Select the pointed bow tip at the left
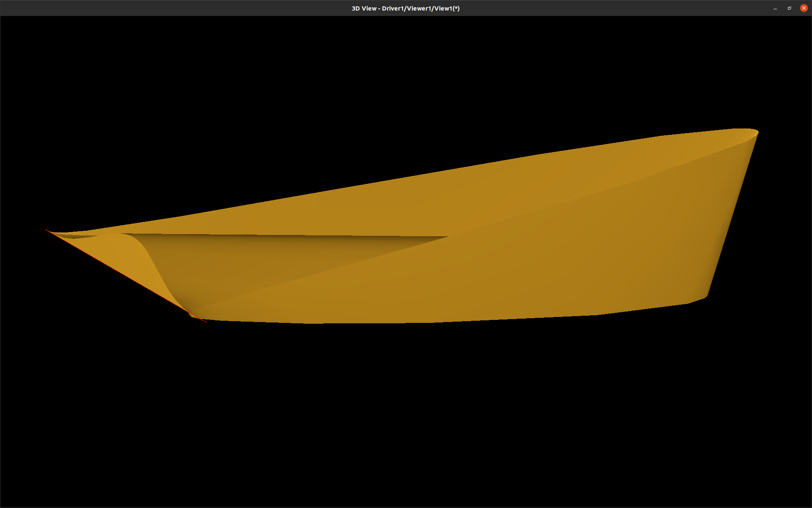Viewport: 812px width, 508px height. point(48,231)
